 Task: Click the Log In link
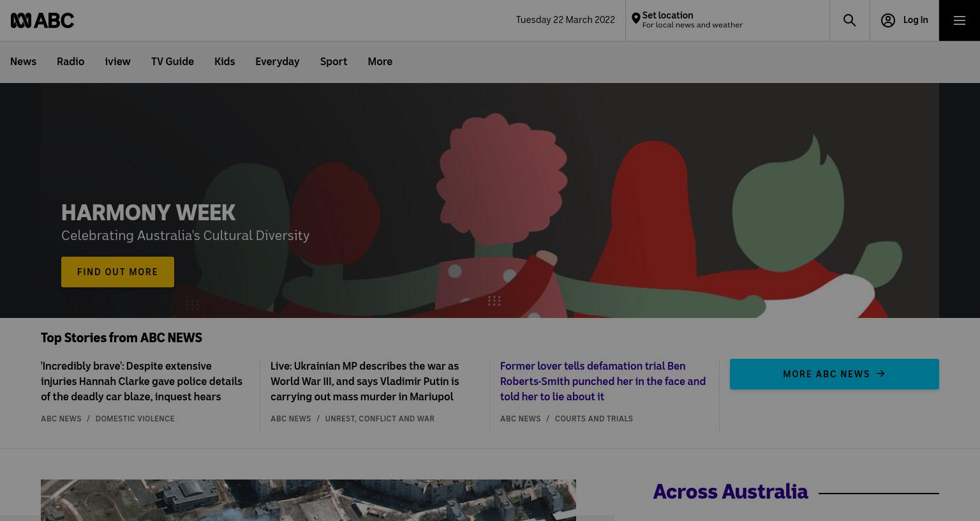click(x=915, y=20)
